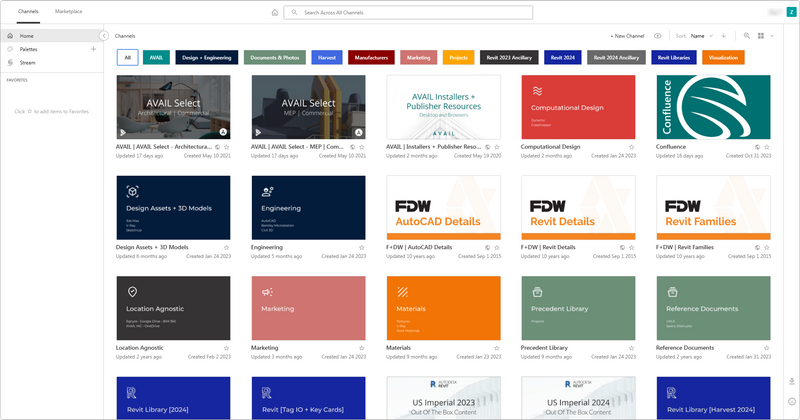Toggle channel visibility with the eye icon
The width and height of the screenshot is (800, 420).
[x=658, y=36]
